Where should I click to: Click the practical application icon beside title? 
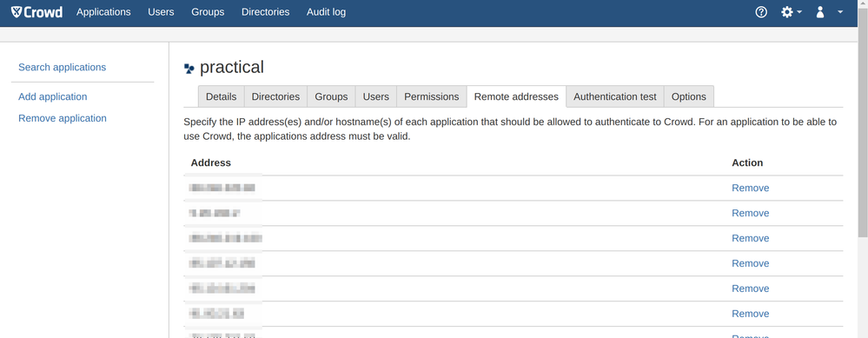[189, 69]
